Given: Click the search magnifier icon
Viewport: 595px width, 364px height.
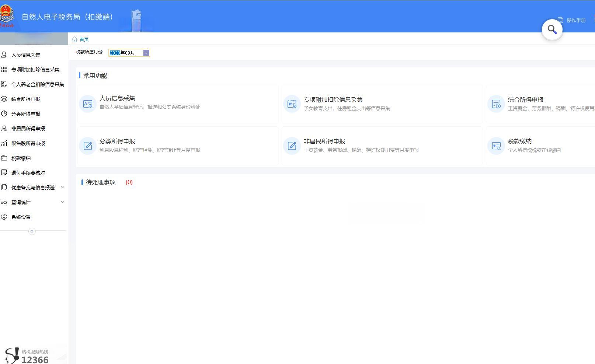Looking at the screenshot, I should 551,28.
